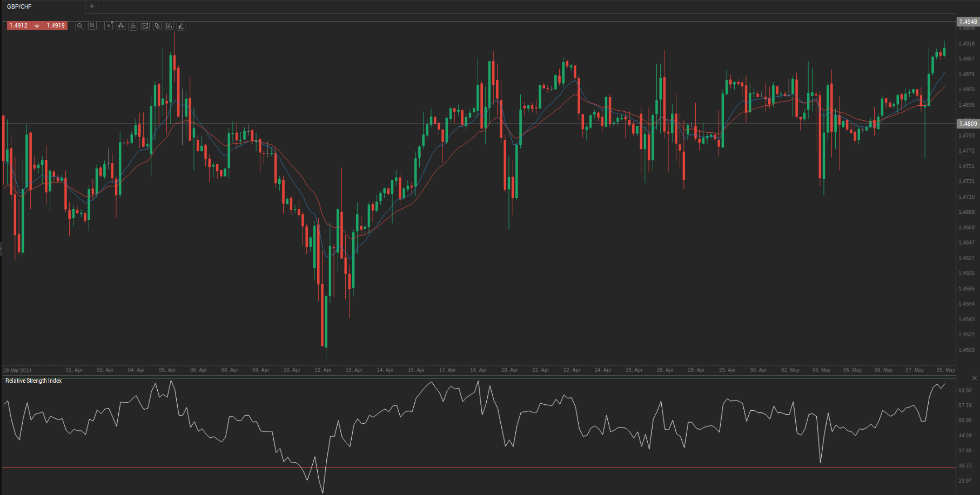Click the 30.73 RSI scale value

[965, 465]
